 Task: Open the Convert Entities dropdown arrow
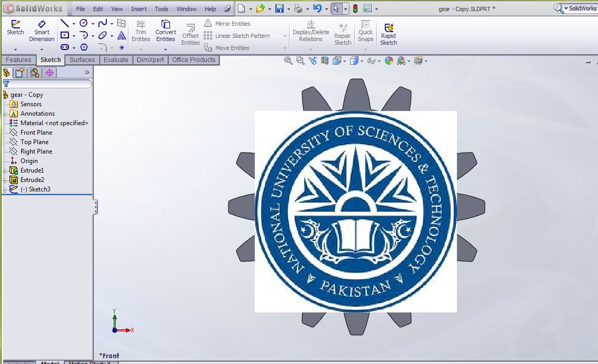point(165,49)
